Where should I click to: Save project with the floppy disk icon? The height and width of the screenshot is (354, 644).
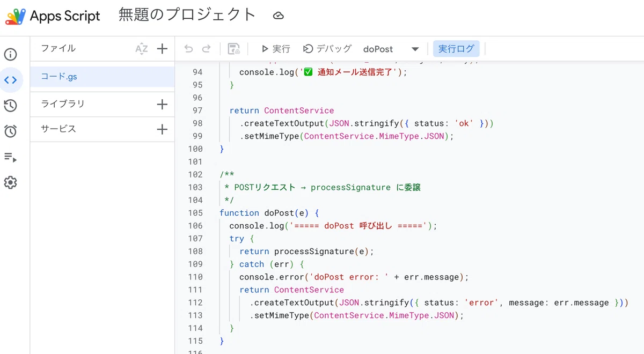(234, 49)
